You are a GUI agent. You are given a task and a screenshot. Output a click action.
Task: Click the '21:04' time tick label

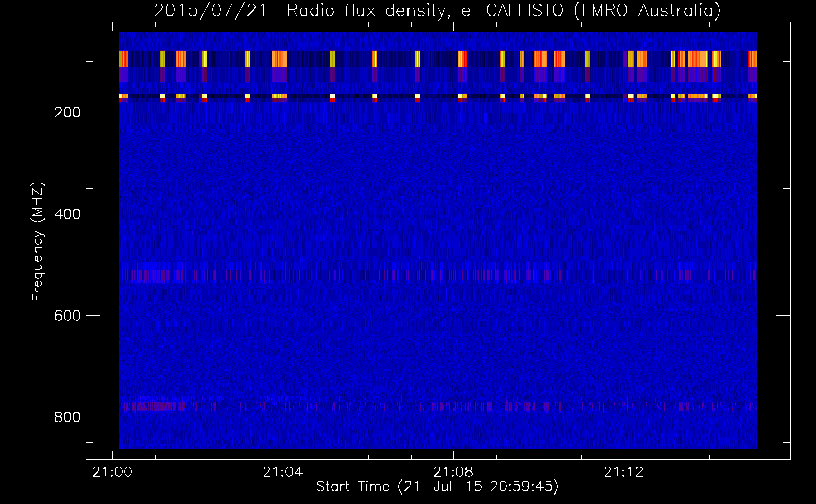[283, 472]
